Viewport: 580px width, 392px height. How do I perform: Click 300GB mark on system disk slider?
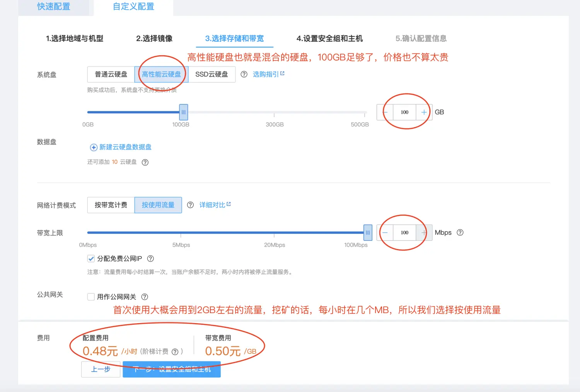click(274, 115)
